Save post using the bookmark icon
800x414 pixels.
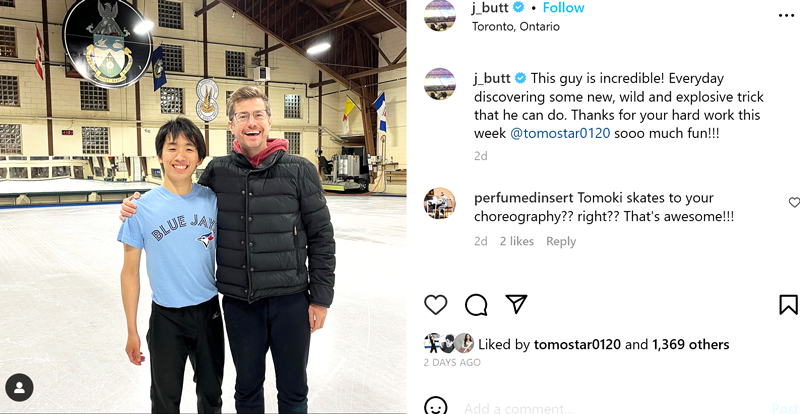pyautogui.click(x=788, y=305)
